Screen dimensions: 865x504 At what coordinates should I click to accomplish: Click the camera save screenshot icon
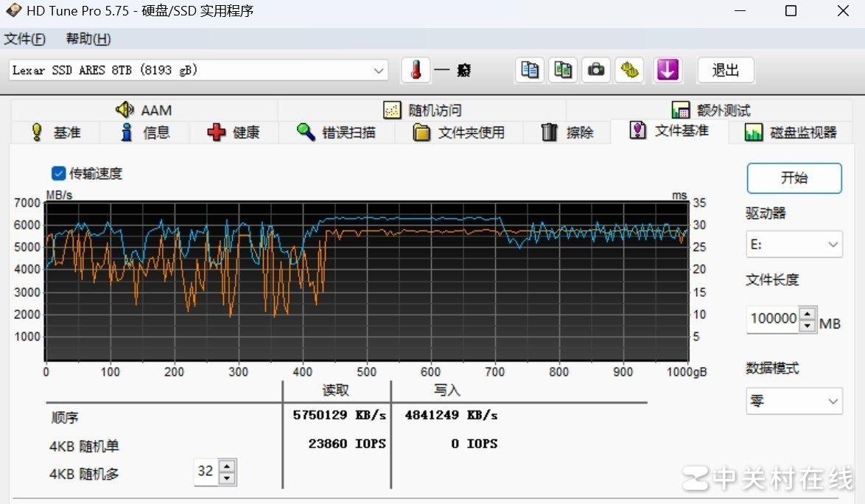[x=596, y=70]
